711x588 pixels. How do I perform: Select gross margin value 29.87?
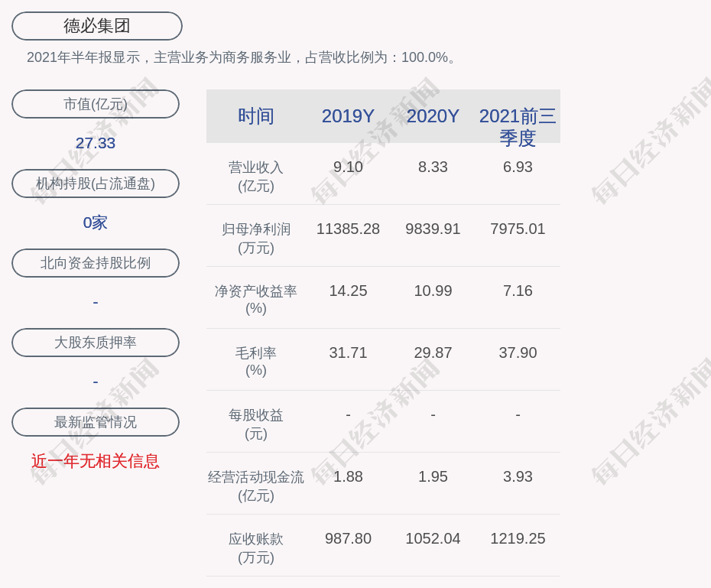[x=433, y=352]
